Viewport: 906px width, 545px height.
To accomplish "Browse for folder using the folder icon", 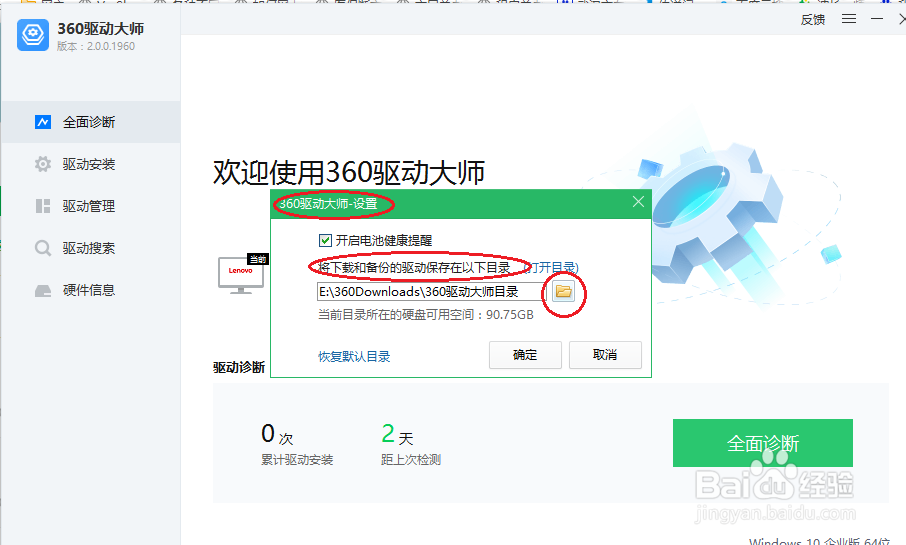I will [563, 291].
